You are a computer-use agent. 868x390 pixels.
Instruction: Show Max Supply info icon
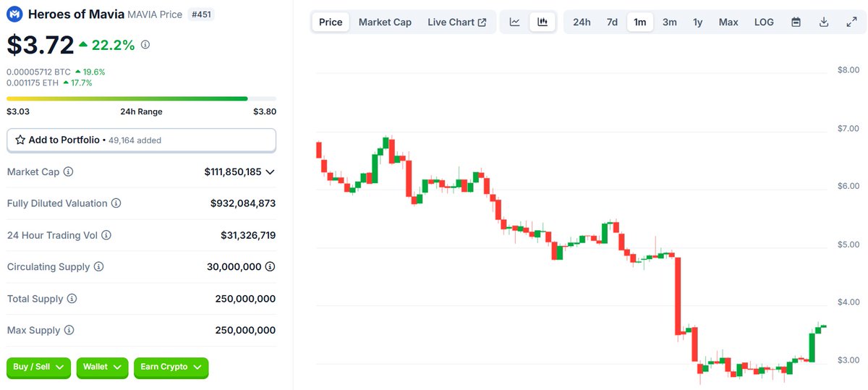click(x=69, y=330)
